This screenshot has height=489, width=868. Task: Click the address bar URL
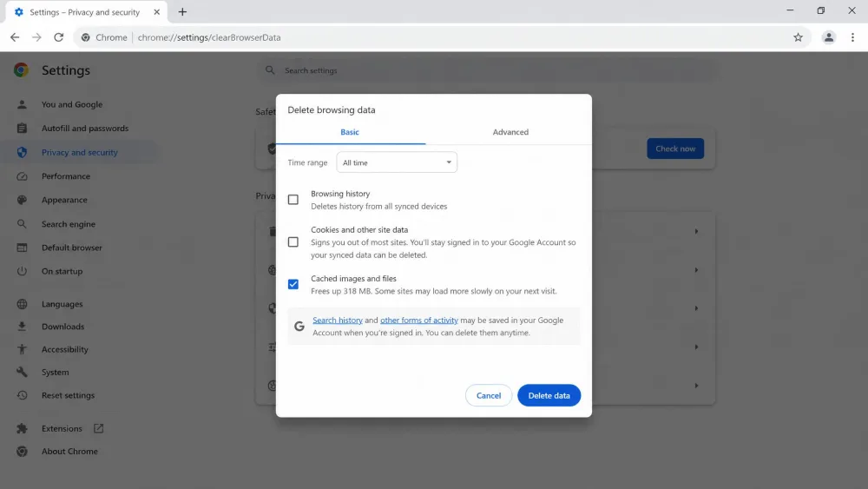(x=209, y=37)
